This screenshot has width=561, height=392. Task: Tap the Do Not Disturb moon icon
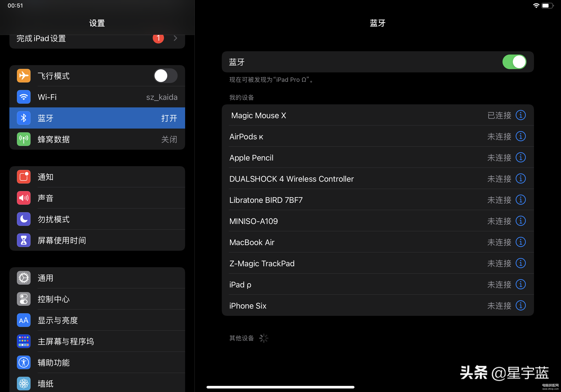[x=24, y=219]
